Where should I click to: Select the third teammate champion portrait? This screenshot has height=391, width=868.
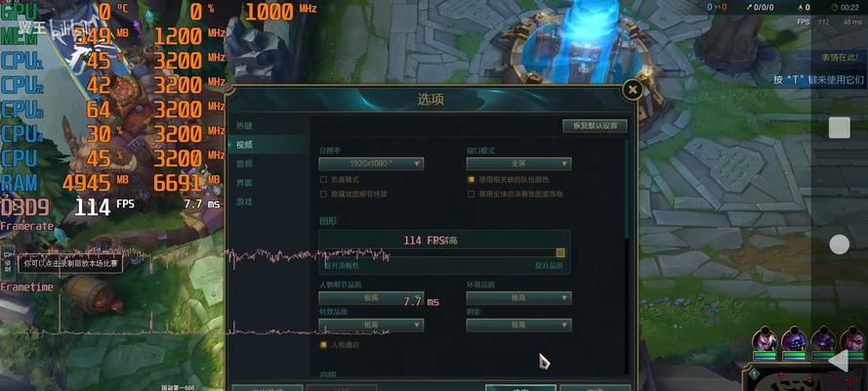click(823, 339)
